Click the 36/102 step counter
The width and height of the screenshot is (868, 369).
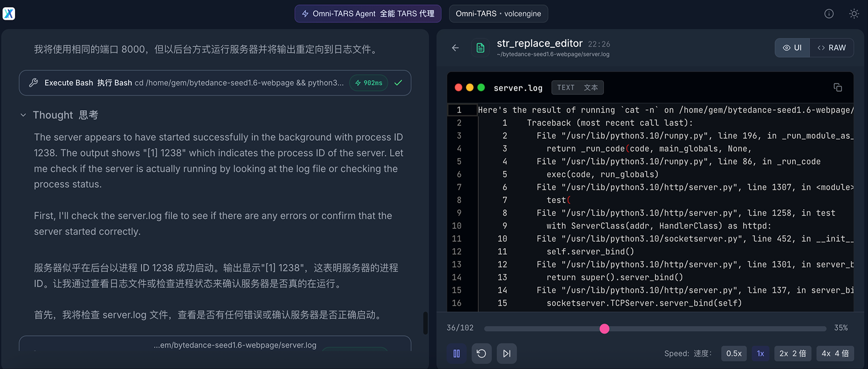460,328
